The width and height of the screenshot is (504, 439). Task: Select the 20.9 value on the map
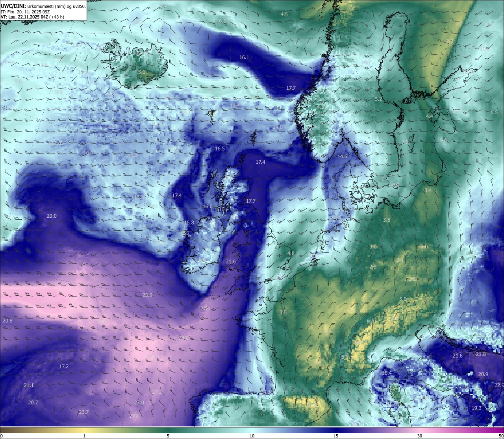483,374
